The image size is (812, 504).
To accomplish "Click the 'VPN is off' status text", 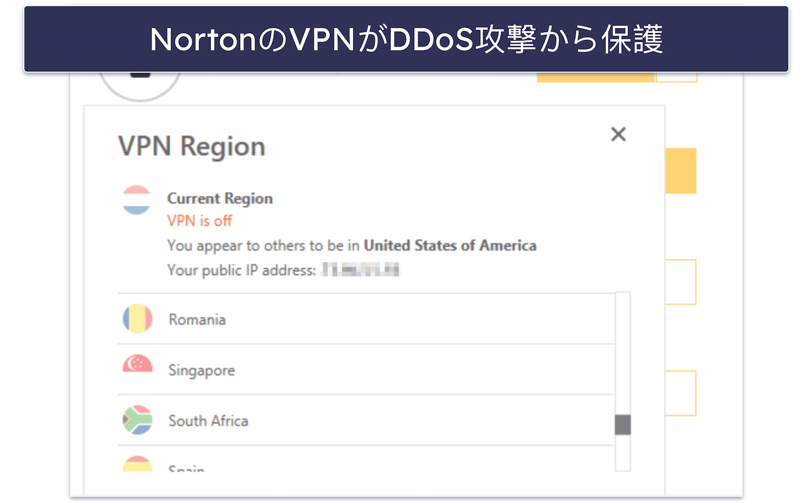I will (200, 221).
